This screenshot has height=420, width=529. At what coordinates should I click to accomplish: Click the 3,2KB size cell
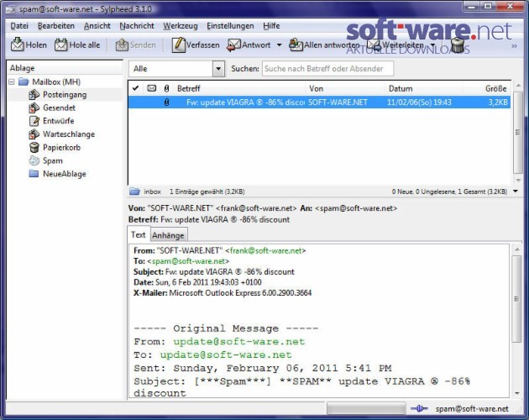coord(498,102)
